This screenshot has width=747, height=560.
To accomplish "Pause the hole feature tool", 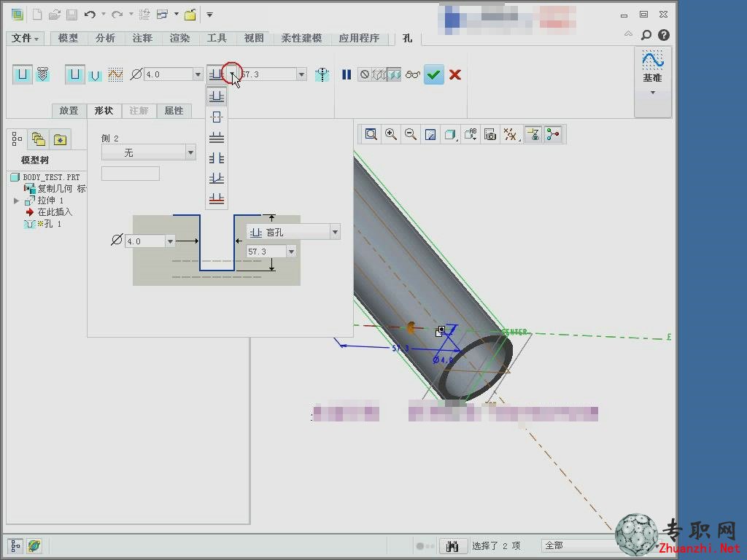I will [347, 74].
